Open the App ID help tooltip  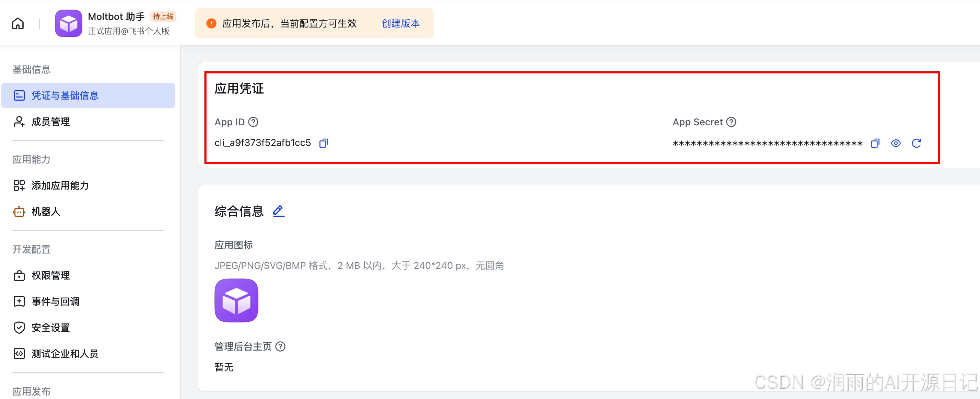[253, 122]
